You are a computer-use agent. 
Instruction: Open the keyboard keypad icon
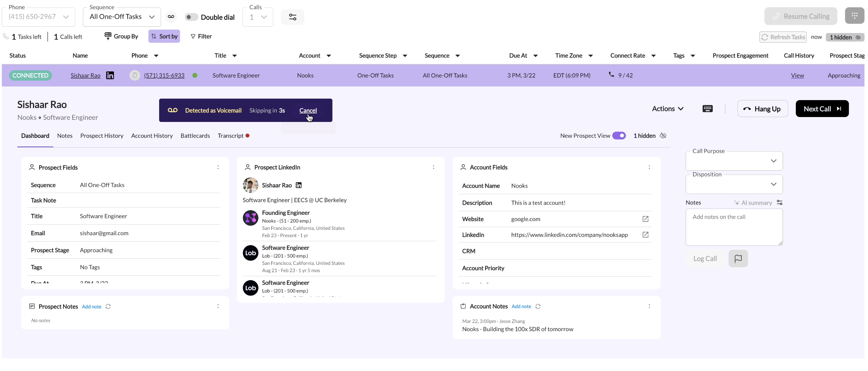coord(707,109)
